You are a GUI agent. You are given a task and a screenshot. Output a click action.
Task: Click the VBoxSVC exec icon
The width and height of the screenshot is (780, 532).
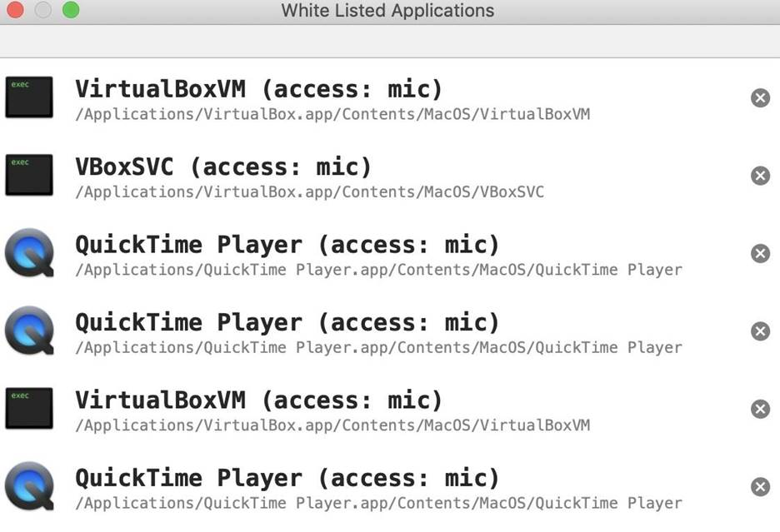pos(29,175)
